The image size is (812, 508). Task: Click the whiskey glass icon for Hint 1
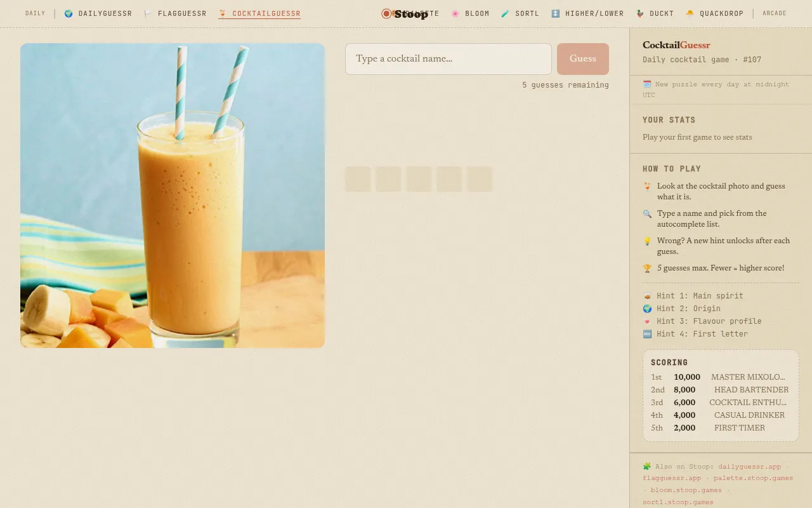[647, 296]
